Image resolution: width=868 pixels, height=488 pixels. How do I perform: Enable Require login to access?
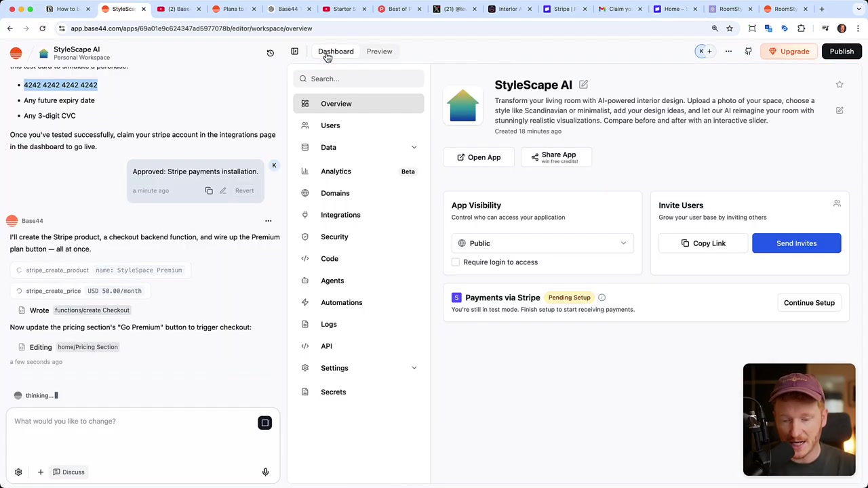tap(456, 262)
